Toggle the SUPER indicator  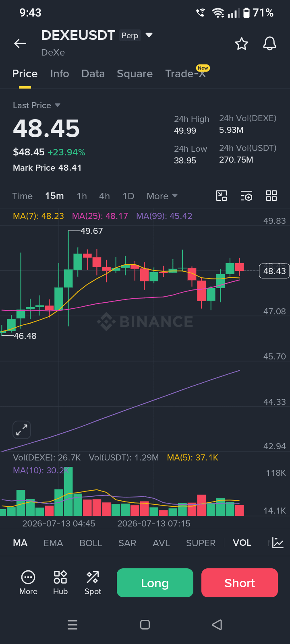click(x=201, y=543)
